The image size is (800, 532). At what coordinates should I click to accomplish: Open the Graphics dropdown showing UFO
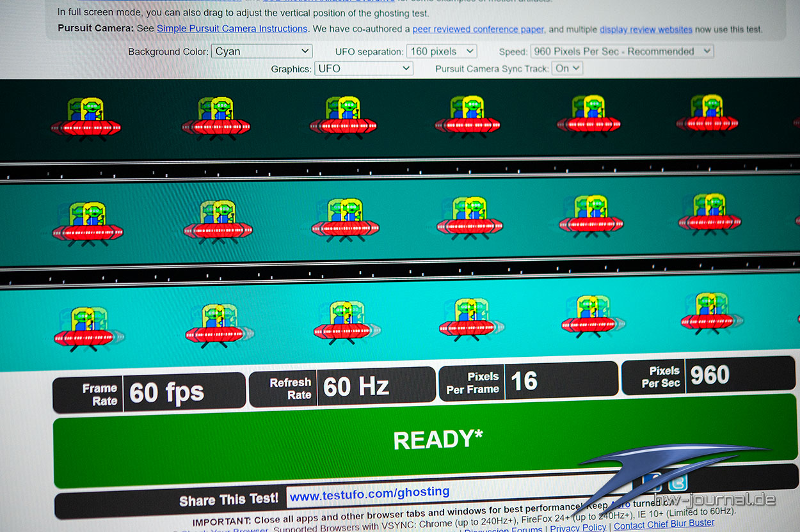[x=363, y=68]
